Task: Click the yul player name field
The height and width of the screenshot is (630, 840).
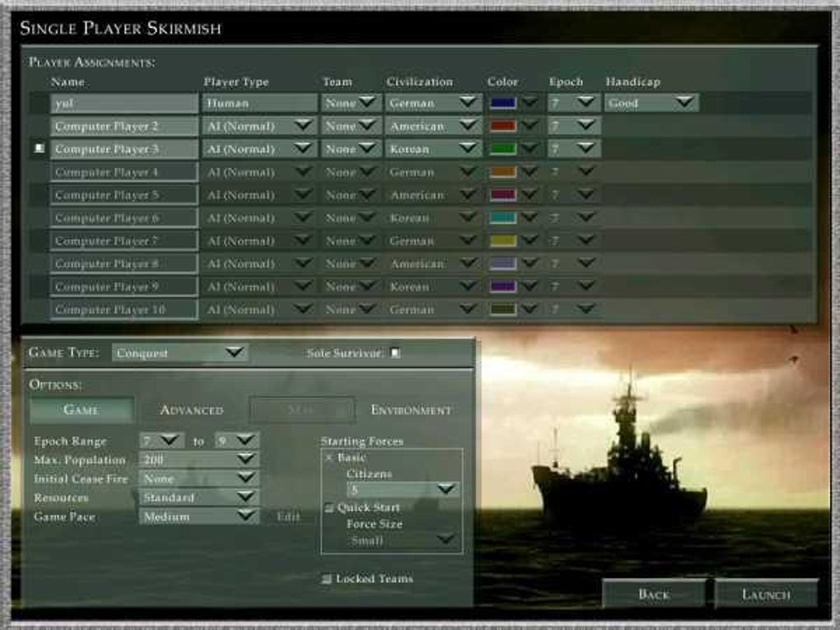Action: tap(124, 103)
